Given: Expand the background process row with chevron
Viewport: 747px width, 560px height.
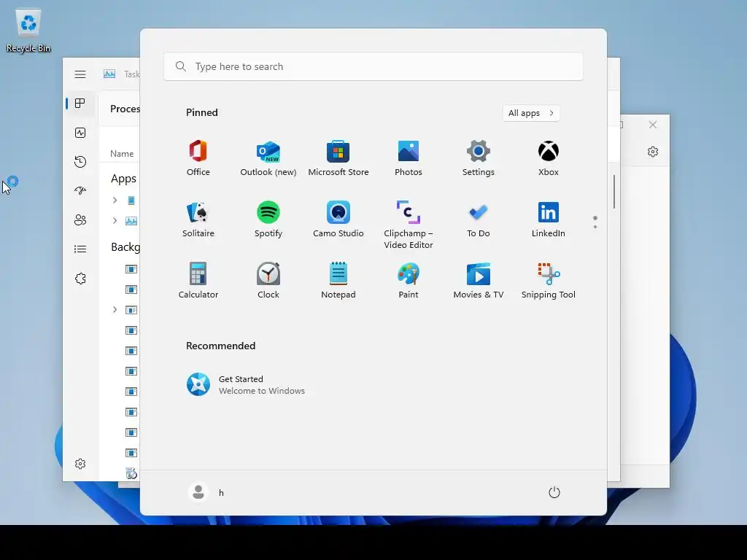Looking at the screenshot, I should point(115,310).
